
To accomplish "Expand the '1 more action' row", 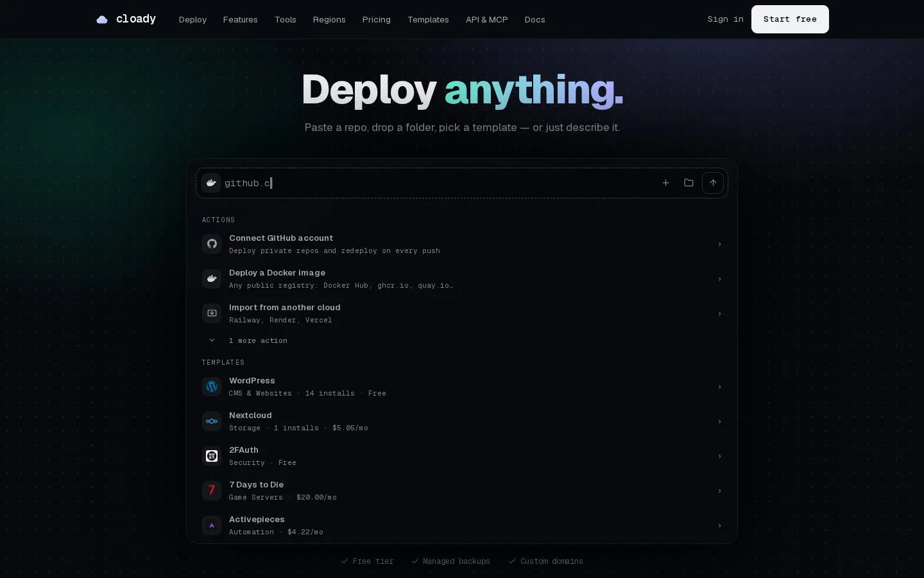I will pos(462,340).
